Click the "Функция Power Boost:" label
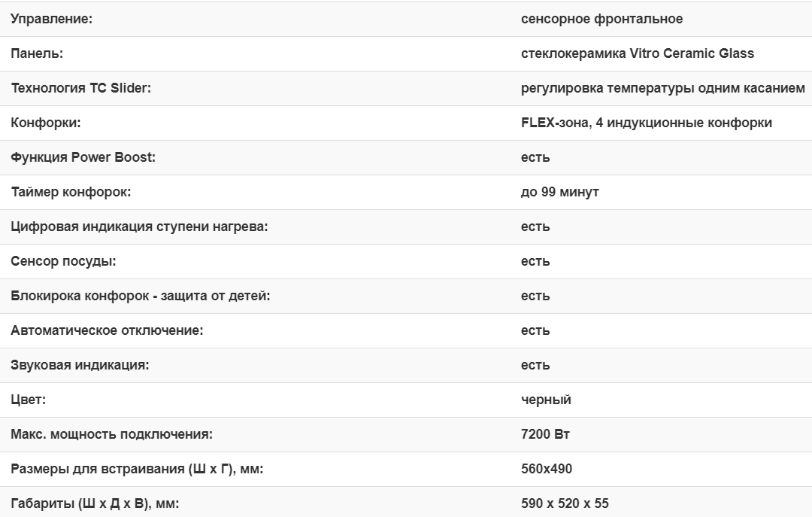Viewport: 812px width, 517px height. click(x=83, y=157)
